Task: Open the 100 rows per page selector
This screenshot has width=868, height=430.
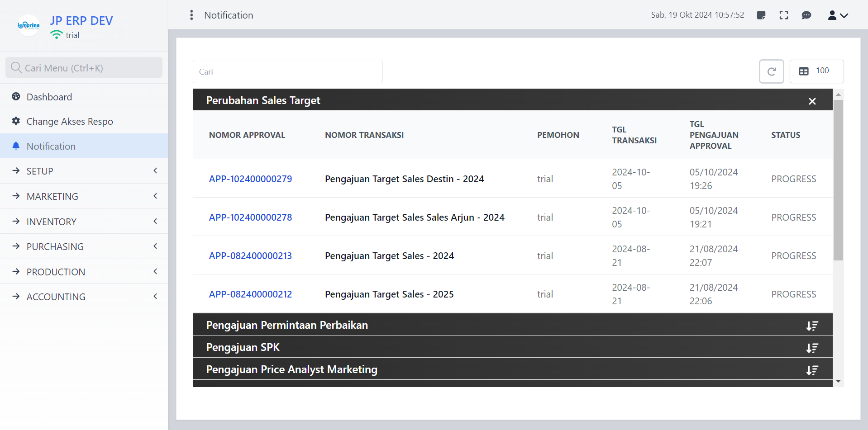Action: pyautogui.click(x=816, y=71)
